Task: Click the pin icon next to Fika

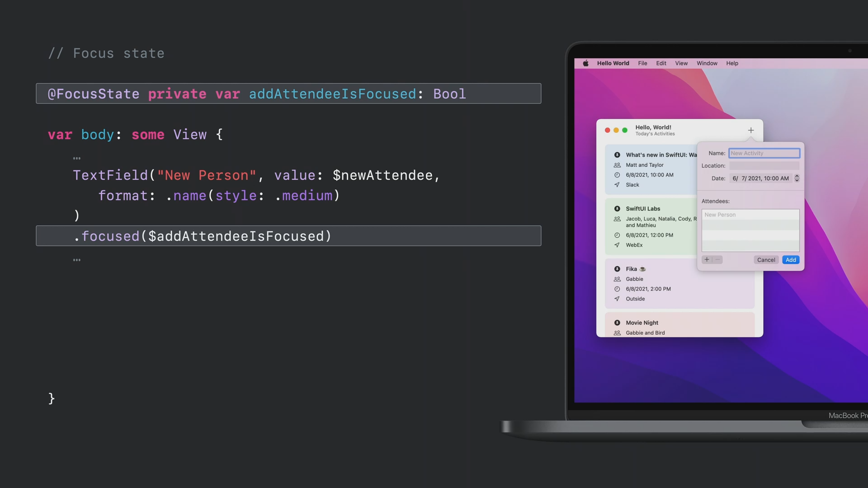Action: pos(617,269)
